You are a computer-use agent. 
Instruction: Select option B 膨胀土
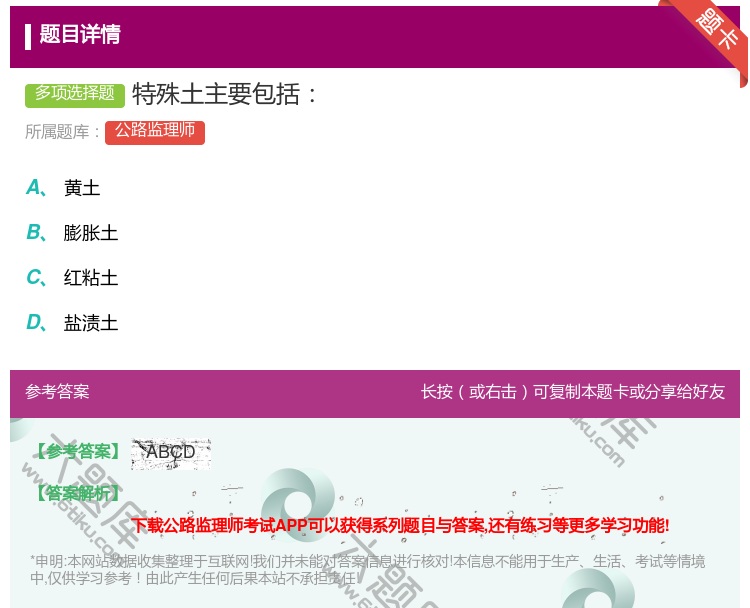(91, 233)
